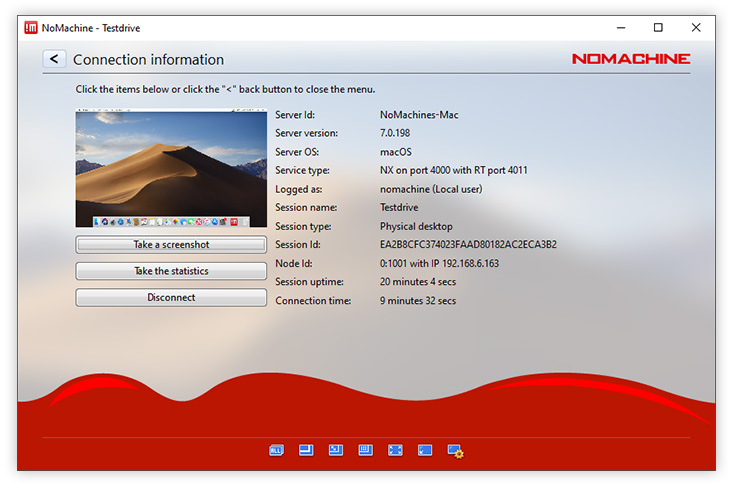Click the second bottom bar icon beside 'ALL'
This screenshot has width=730, height=486.
pos(306,451)
